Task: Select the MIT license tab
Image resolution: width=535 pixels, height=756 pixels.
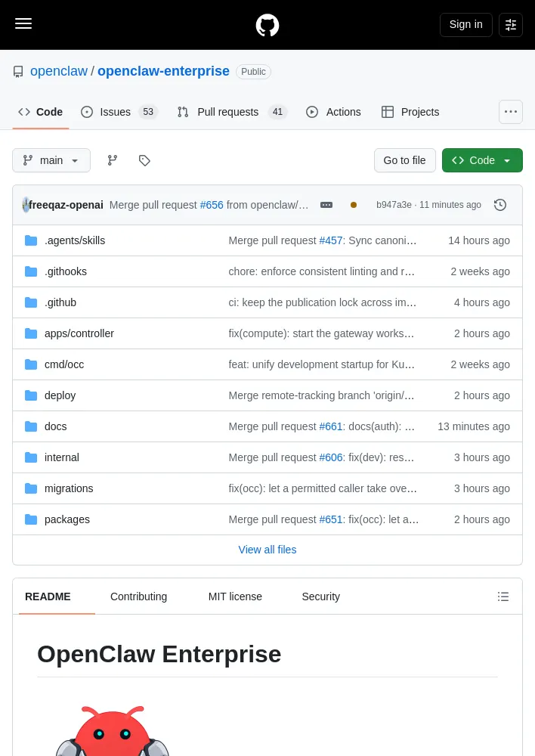Action: [x=235, y=596]
